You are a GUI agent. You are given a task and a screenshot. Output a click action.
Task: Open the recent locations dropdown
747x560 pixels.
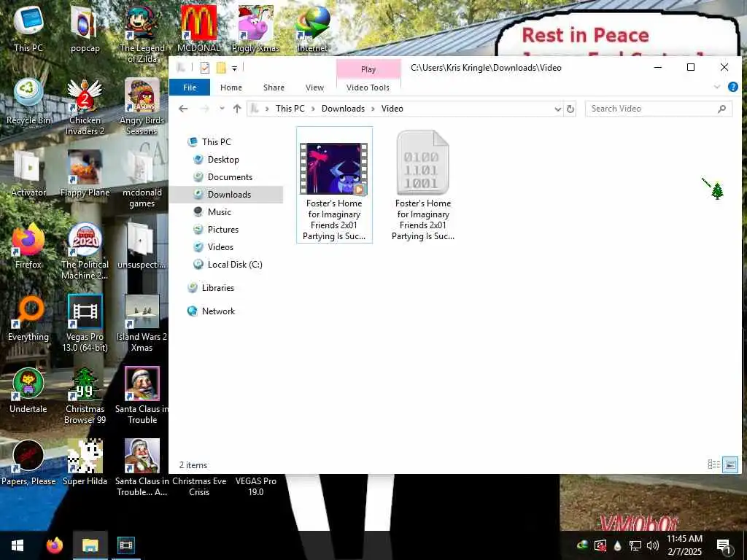[222, 109]
